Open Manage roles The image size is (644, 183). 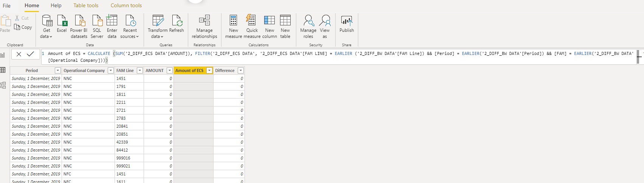click(x=308, y=27)
